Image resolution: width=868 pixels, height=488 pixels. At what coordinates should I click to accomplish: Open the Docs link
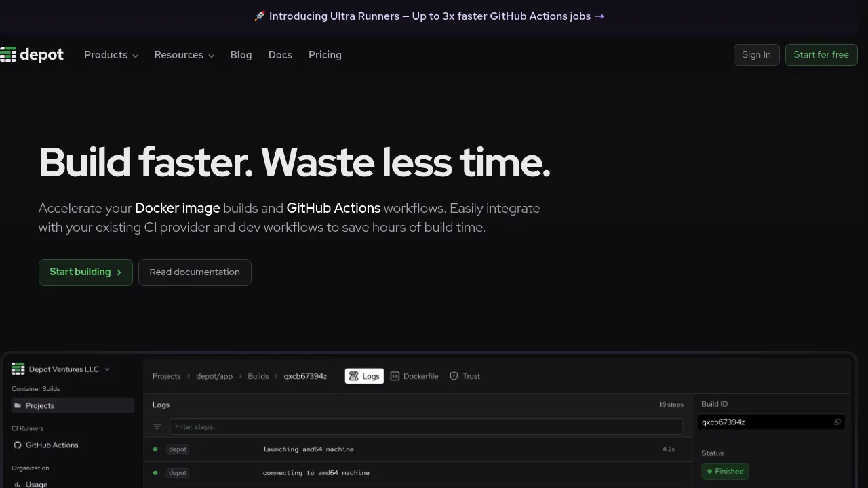280,55
